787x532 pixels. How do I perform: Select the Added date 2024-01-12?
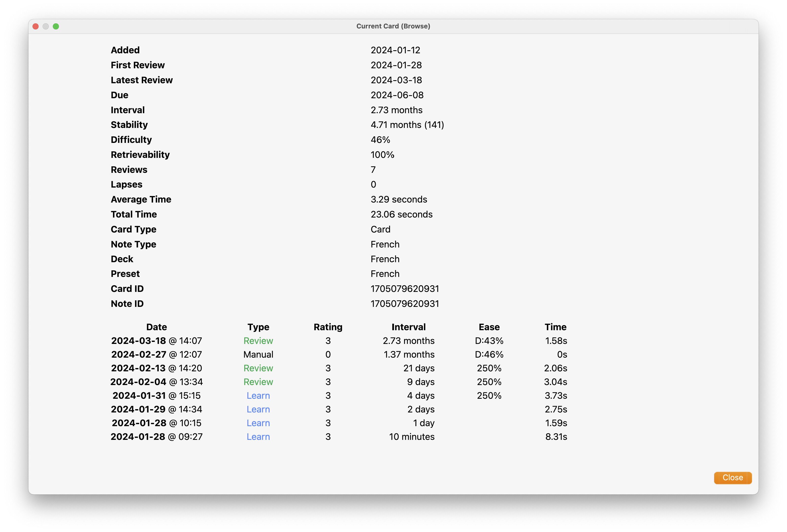click(395, 50)
